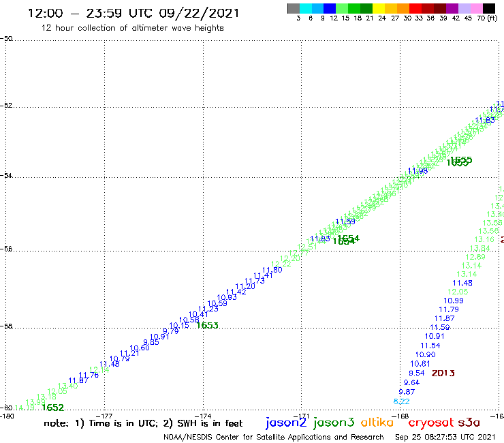This screenshot has width=504, height=443.
Task: Click the wave height value '11.98'
Action: [x=418, y=171]
